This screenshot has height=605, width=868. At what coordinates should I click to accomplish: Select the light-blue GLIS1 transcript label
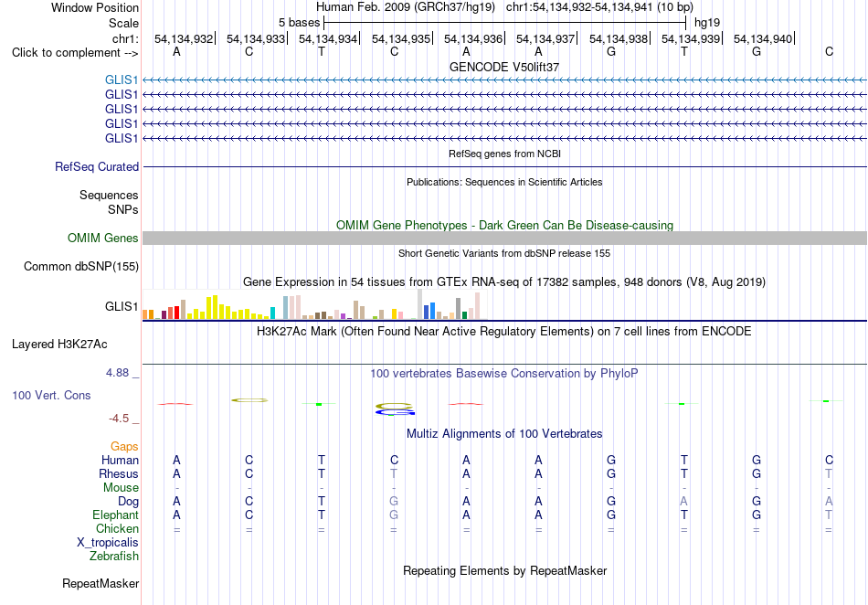pos(122,80)
